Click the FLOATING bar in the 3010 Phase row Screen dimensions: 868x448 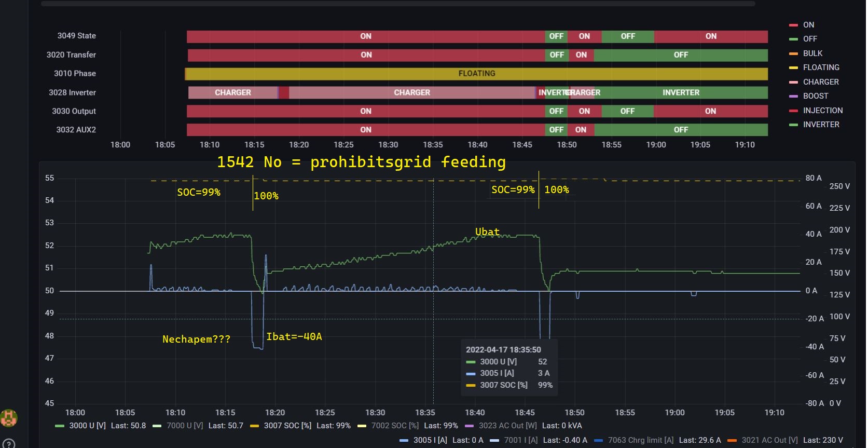(x=476, y=74)
